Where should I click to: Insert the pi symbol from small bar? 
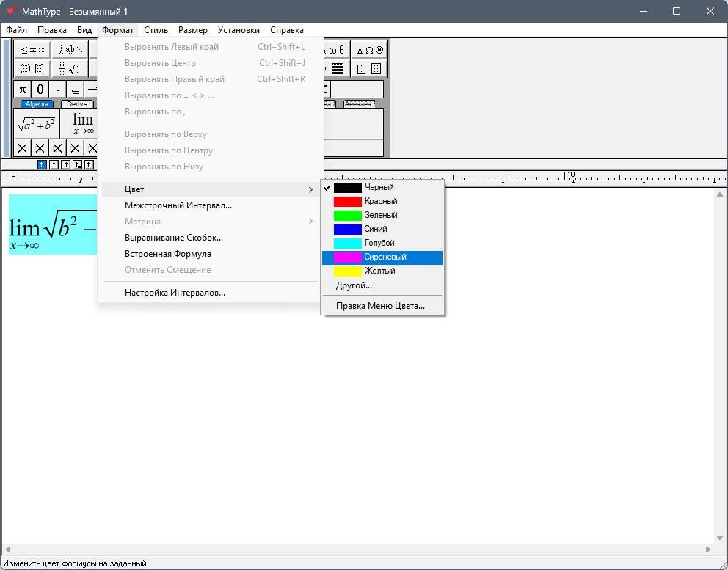pos(22,89)
